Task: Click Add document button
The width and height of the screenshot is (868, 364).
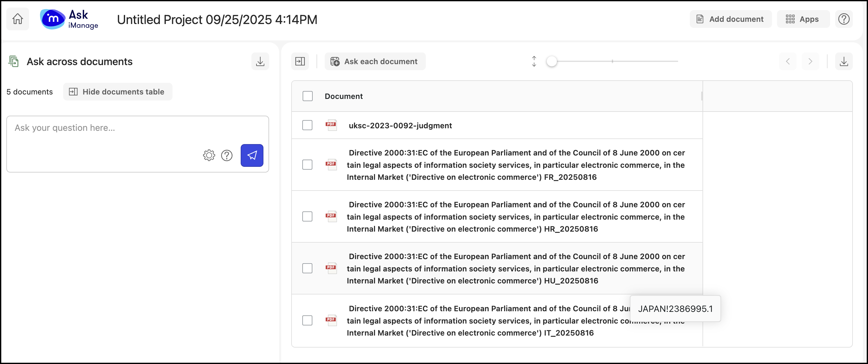Action: point(730,19)
